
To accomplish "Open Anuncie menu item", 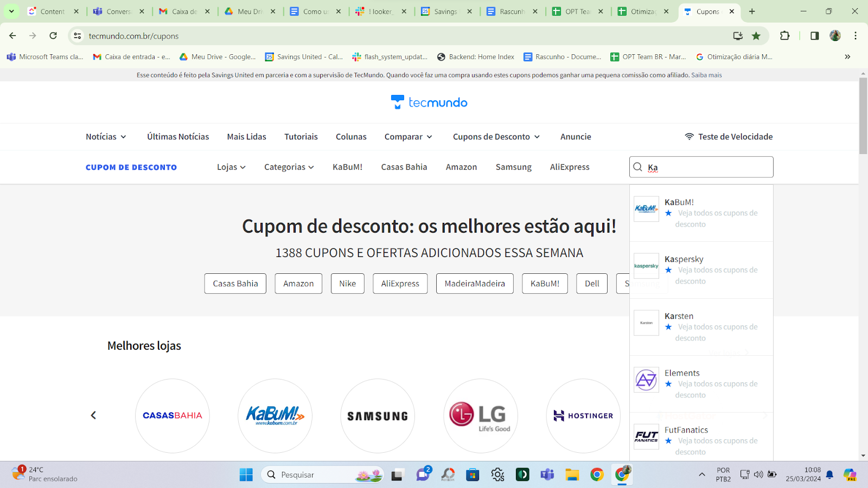I will click(x=576, y=137).
